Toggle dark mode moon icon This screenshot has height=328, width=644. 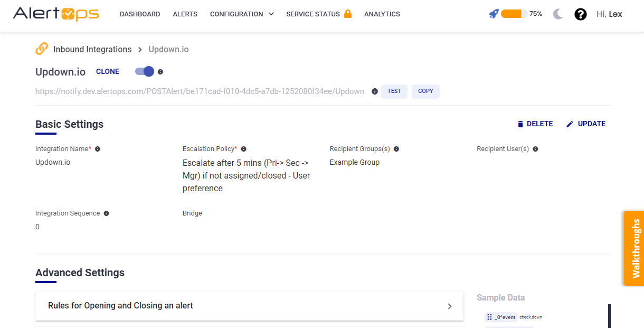[558, 14]
